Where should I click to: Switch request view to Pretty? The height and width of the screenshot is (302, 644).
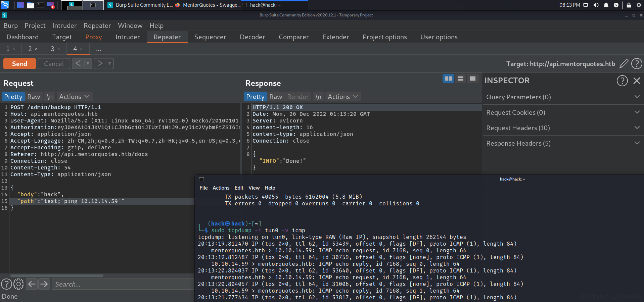13,97
